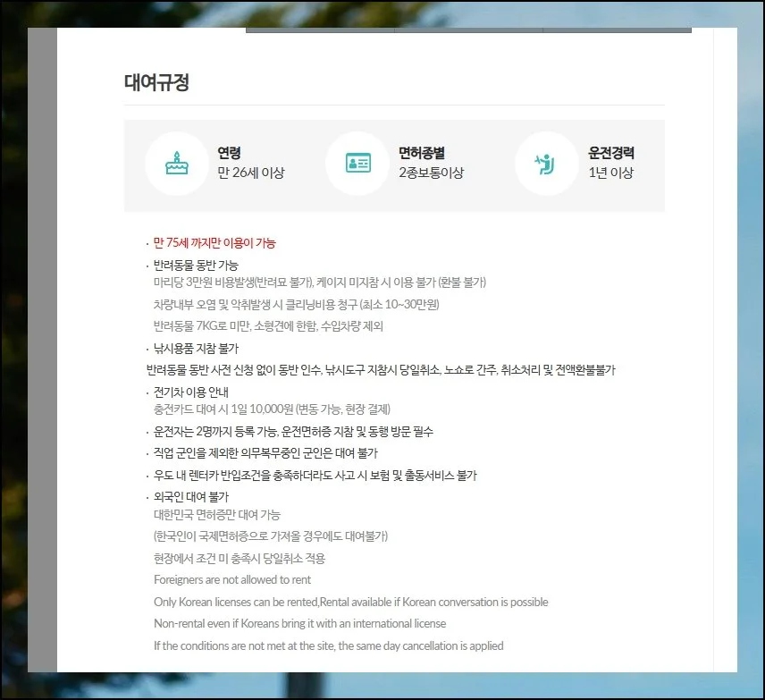Select the rightmost tab above the content

coord(617,28)
